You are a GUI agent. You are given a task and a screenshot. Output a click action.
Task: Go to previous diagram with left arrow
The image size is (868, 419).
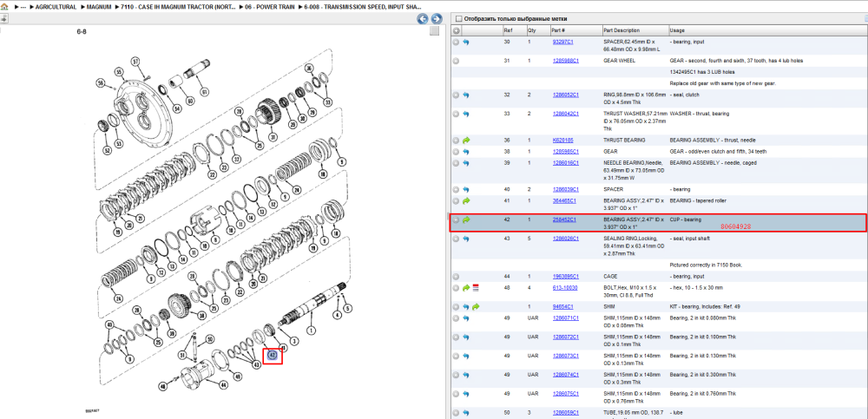(423, 19)
